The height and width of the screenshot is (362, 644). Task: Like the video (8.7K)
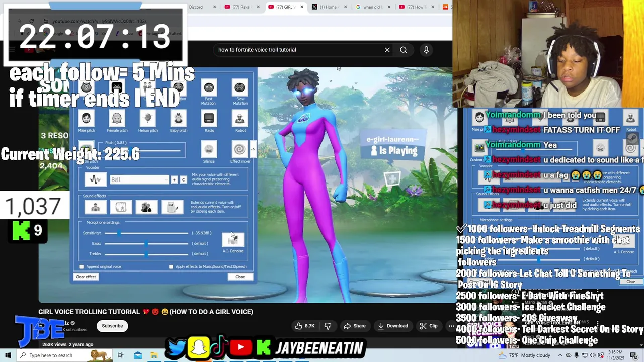coord(305,326)
